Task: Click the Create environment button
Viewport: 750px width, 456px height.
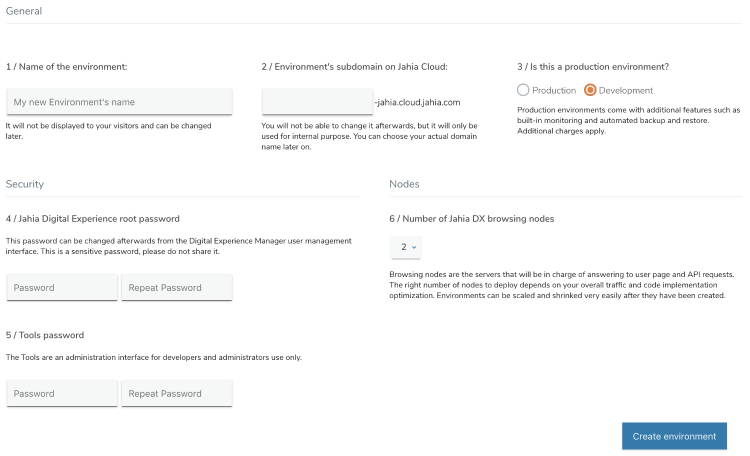Action: [674, 436]
